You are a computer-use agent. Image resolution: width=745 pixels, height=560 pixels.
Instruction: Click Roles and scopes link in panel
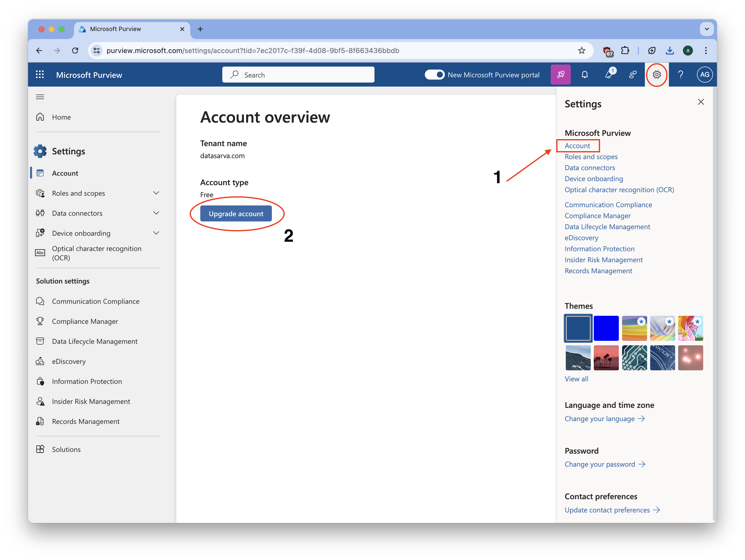[x=591, y=157]
